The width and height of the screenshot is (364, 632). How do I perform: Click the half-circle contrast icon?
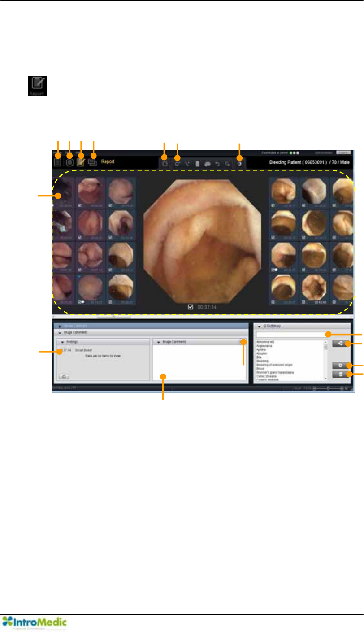(239, 164)
